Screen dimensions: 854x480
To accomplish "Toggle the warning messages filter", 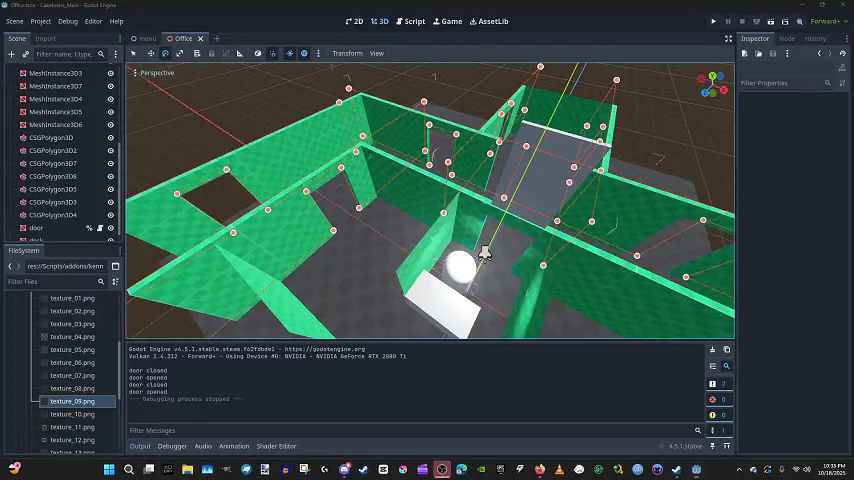I will click(x=718, y=415).
